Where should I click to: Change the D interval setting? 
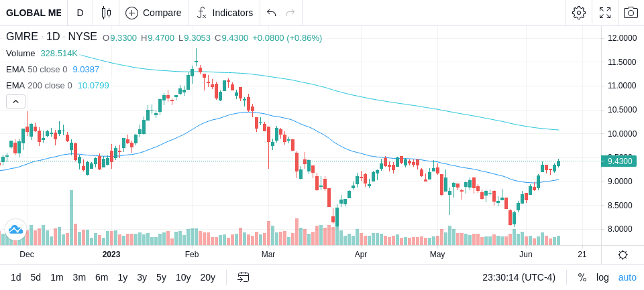pyautogui.click(x=80, y=13)
